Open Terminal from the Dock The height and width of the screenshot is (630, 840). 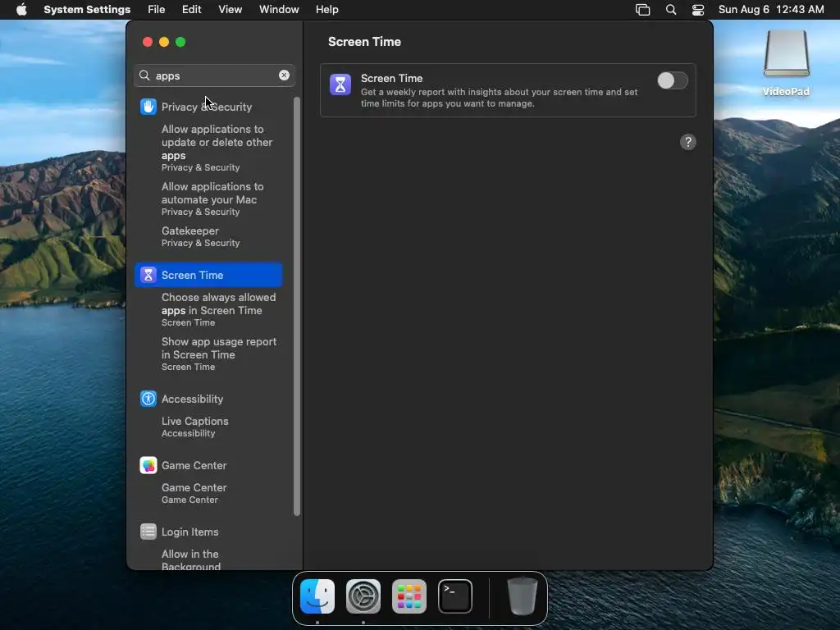pos(455,596)
